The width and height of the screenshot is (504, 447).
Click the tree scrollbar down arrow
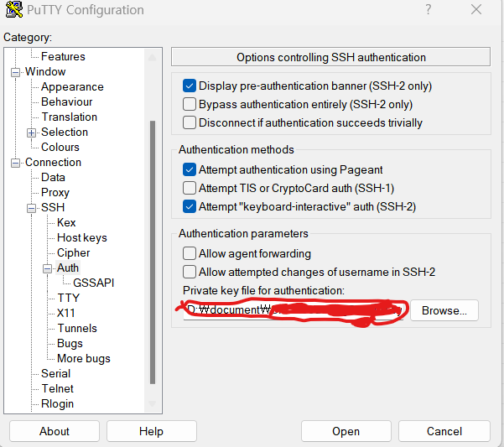pyautogui.click(x=153, y=403)
